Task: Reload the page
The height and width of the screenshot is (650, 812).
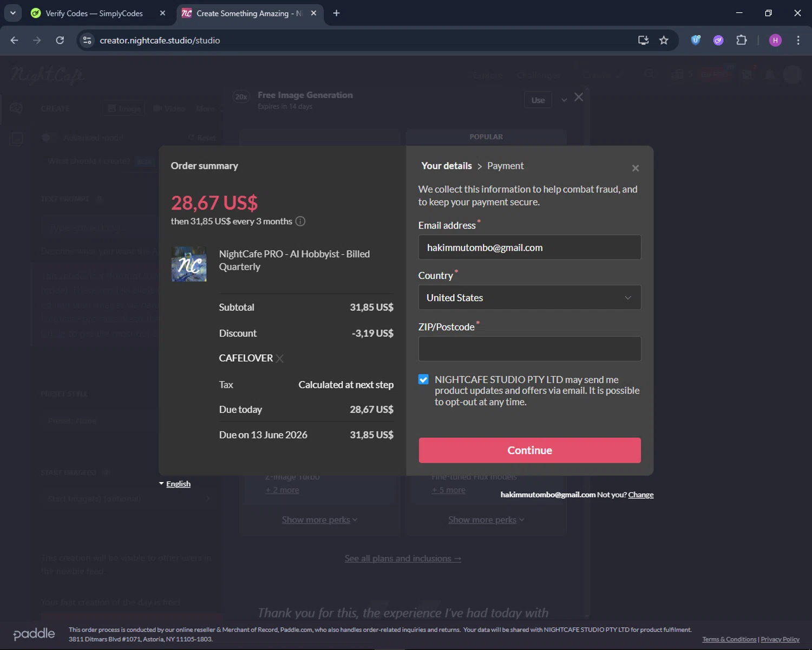Action: tap(60, 40)
